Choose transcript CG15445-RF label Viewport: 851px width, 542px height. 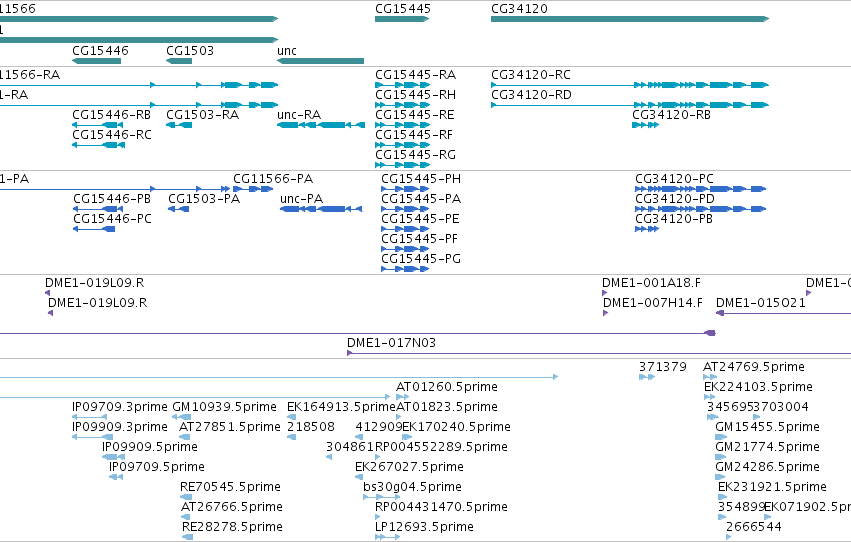click(x=414, y=135)
